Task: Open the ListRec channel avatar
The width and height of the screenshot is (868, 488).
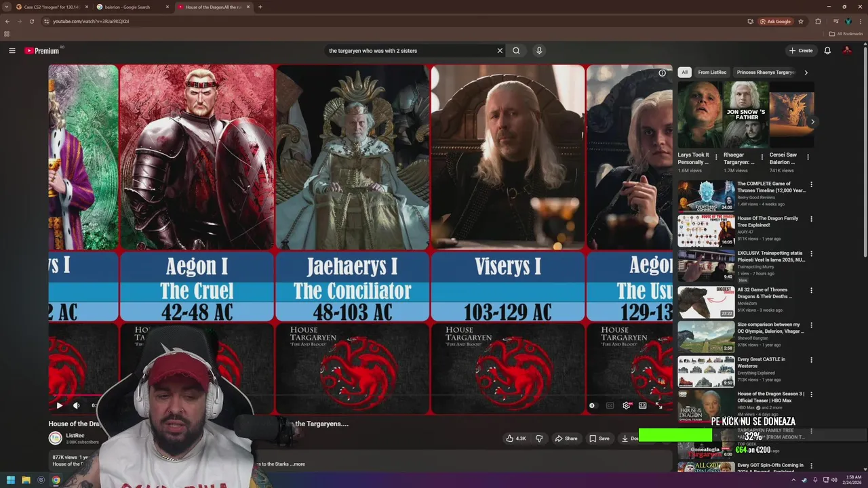Action: (55, 438)
